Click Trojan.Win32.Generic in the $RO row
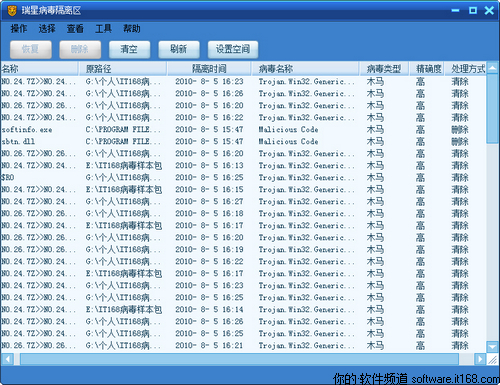This screenshot has height=385, width=500. 307,177
